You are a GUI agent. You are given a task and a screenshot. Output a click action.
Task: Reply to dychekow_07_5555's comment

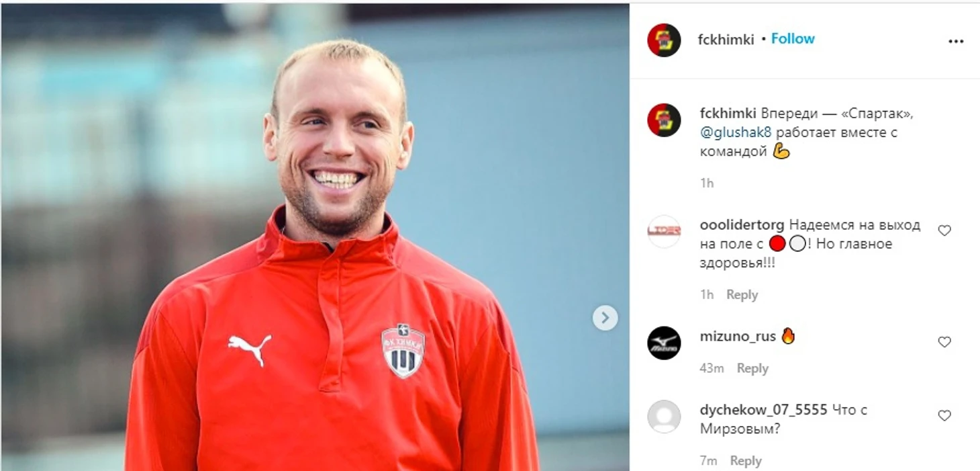pos(746,461)
